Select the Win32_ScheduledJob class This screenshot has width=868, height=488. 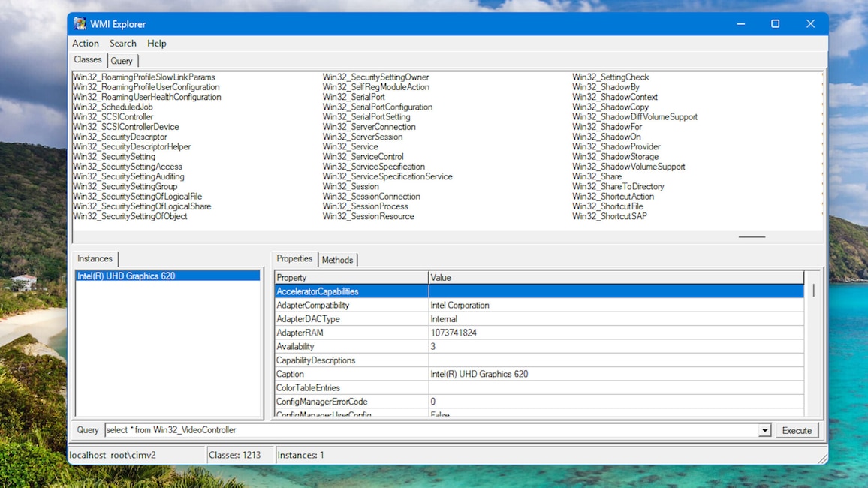pos(113,107)
